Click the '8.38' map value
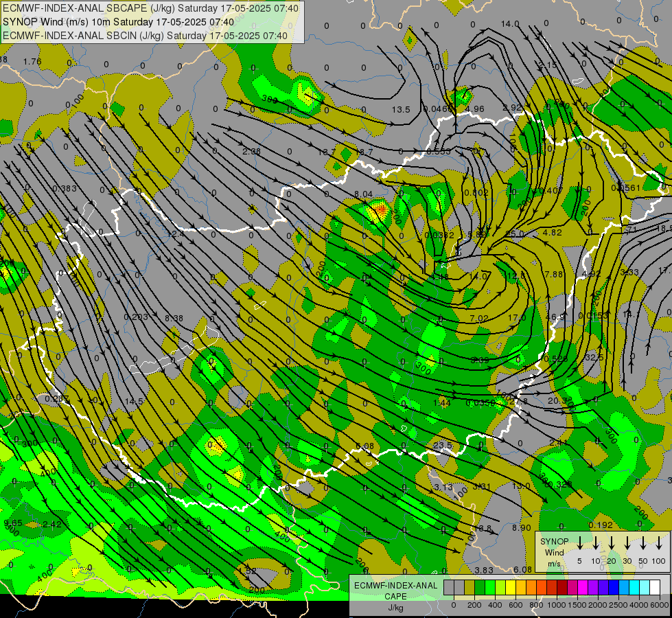Image resolution: width=672 pixels, height=618 pixels. 174,318
